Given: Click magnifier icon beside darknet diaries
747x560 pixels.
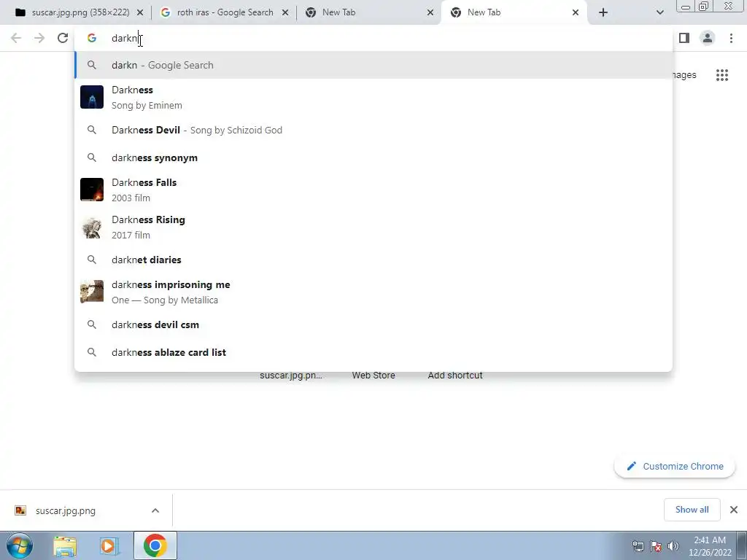Looking at the screenshot, I should click(x=92, y=260).
